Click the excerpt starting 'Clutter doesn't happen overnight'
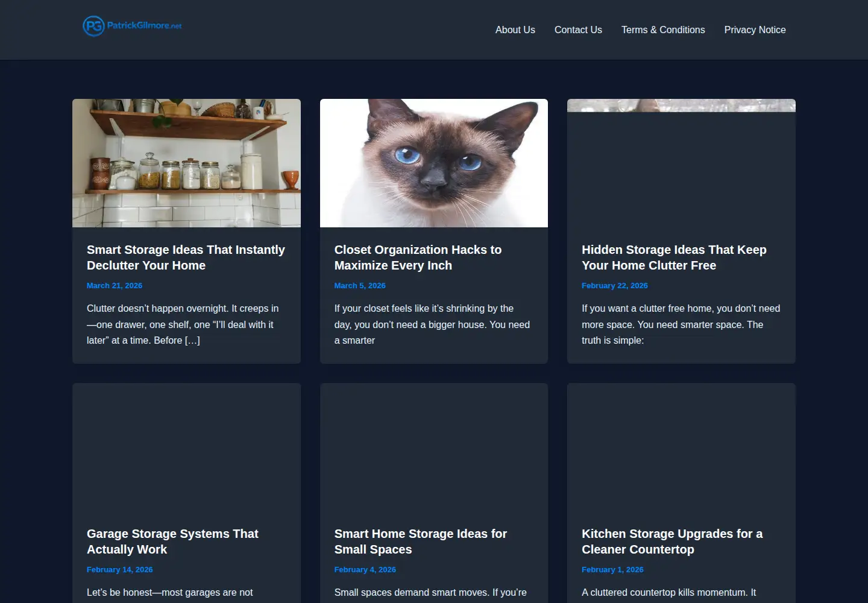 click(183, 324)
